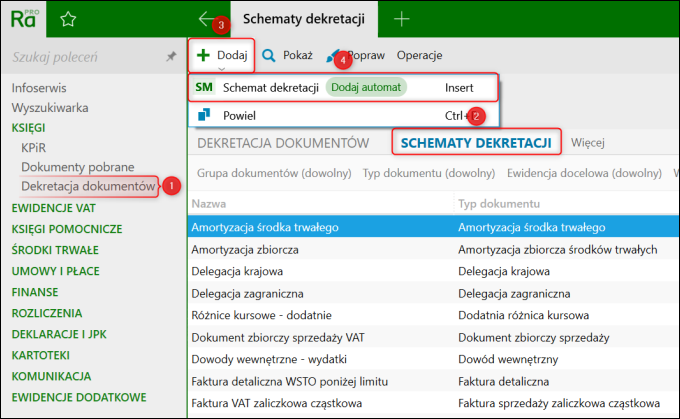Image resolution: width=680 pixels, height=419 pixels.
Task: Click the R2 Pro logo icon
Action: click(x=24, y=19)
